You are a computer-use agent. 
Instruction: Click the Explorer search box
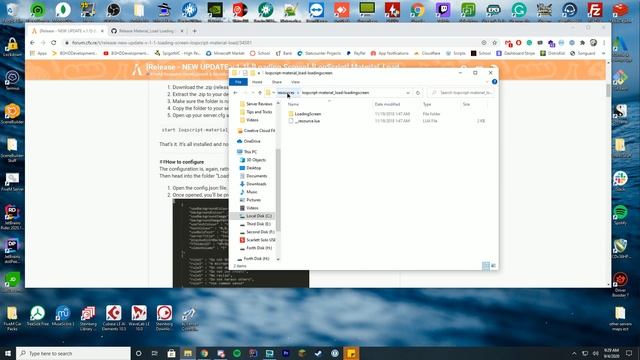point(462,93)
